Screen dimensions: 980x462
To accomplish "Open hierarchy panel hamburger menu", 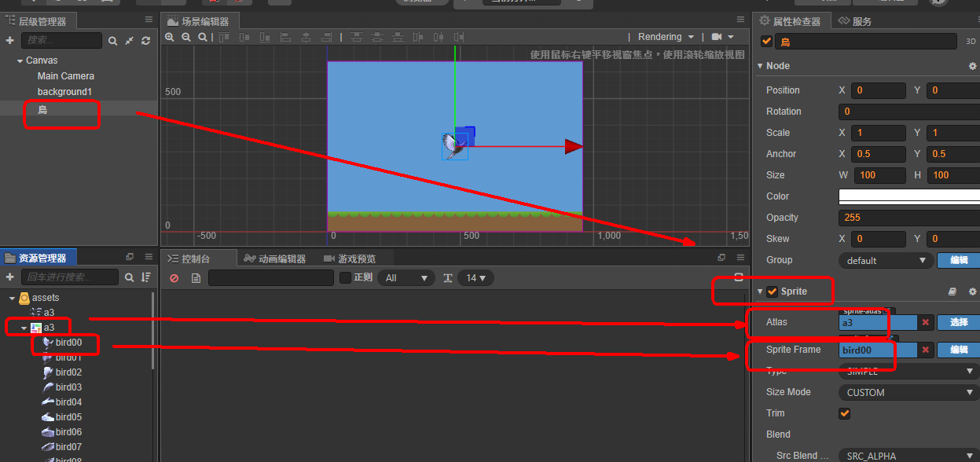I will click(149, 20).
